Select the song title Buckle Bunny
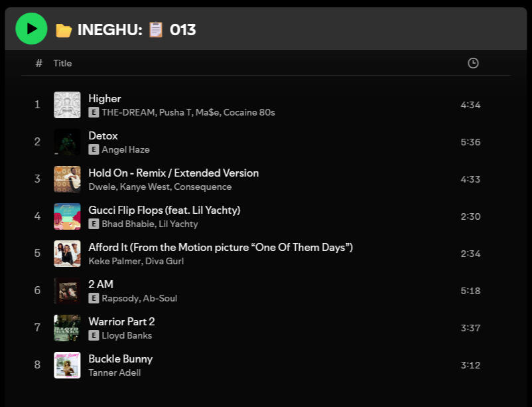Viewport: 532px width, 407px height. pyautogui.click(x=121, y=359)
